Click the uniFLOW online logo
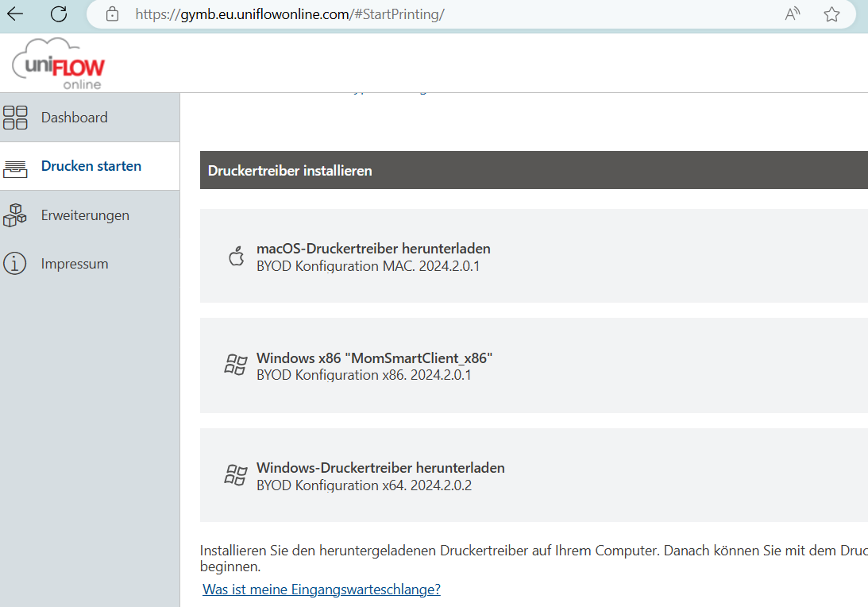 point(59,64)
